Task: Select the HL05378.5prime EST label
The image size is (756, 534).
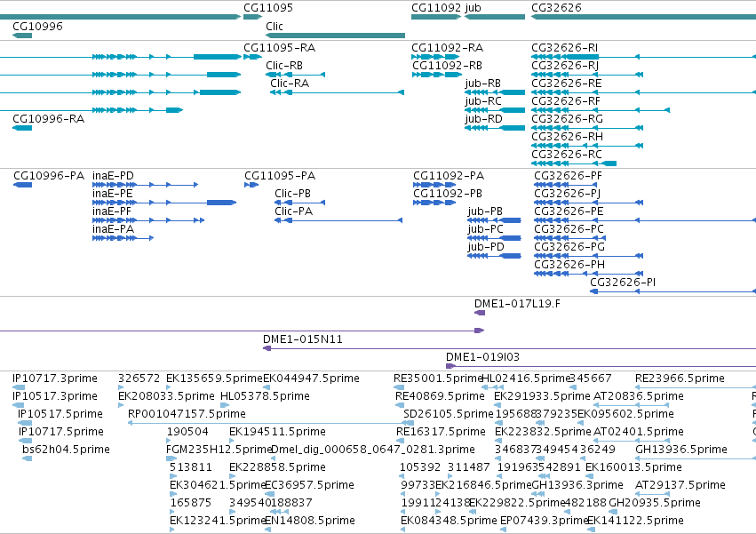Action: coord(266,396)
